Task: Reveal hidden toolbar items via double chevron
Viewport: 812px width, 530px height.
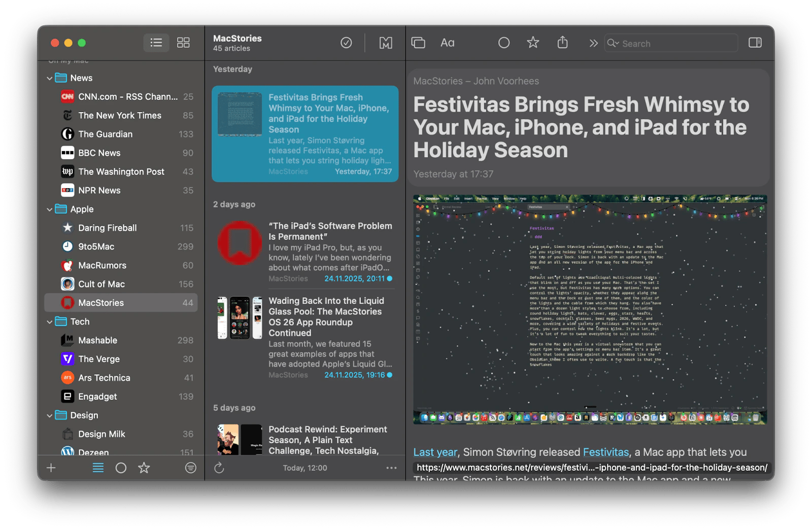Action: (x=593, y=43)
